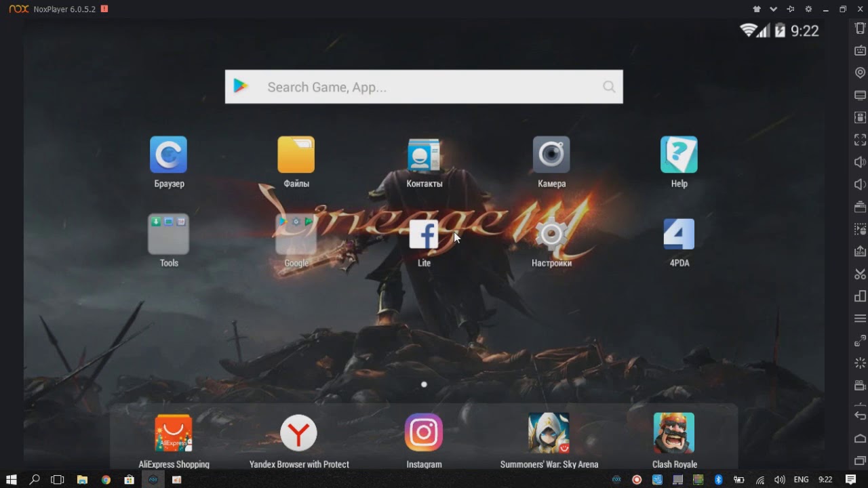The height and width of the screenshot is (488, 868).
Task: Click the lower speaker volume icon
Action: click(860, 184)
